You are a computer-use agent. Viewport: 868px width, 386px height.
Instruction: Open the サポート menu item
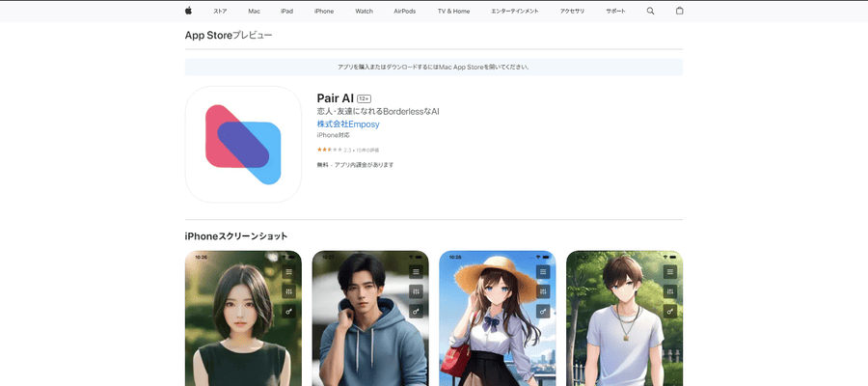[x=615, y=11]
